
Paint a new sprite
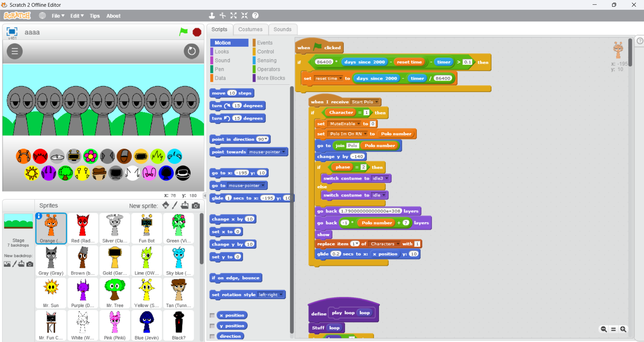tap(175, 205)
